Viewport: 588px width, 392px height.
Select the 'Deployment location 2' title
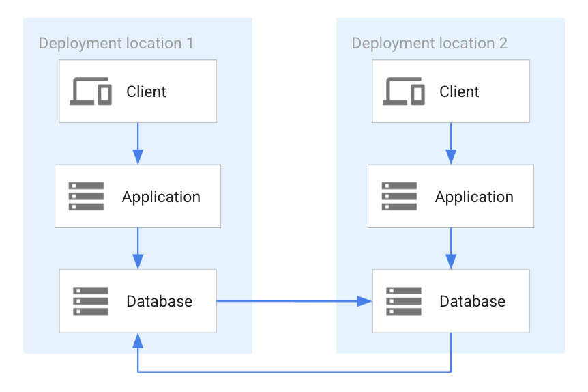coord(429,44)
